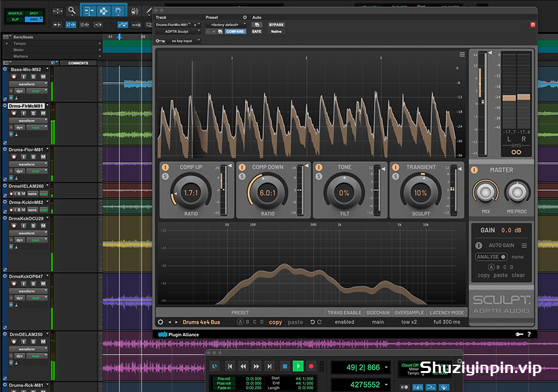Click the Record button in transport
Image resolution: width=558 pixels, height=392 pixels.
click(x=311, y=366)
